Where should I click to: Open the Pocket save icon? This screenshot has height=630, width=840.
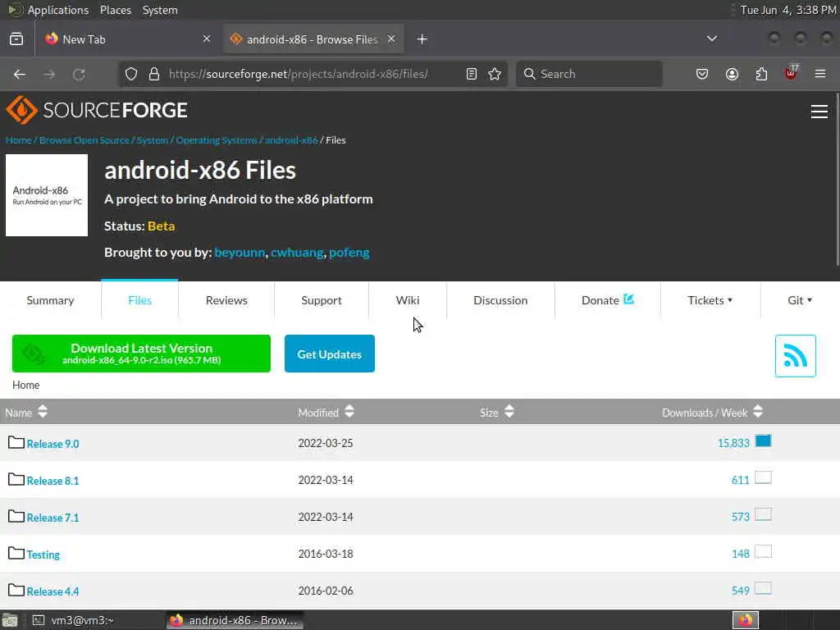coord(702,74)
